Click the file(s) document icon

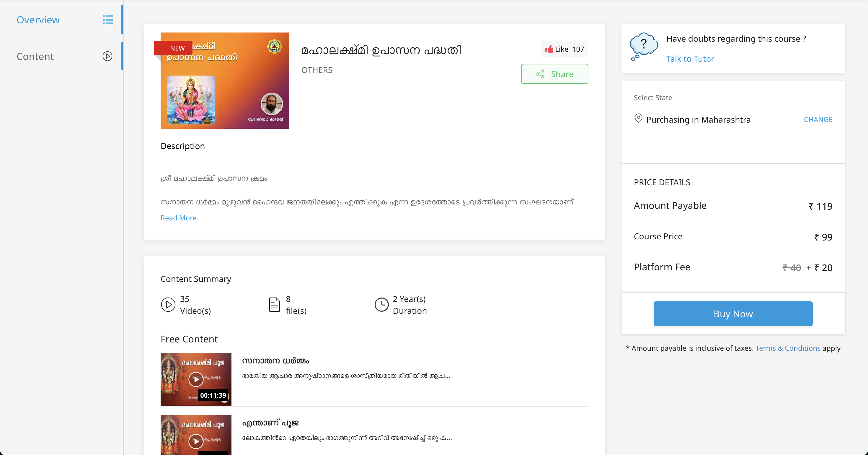[275, 304]
